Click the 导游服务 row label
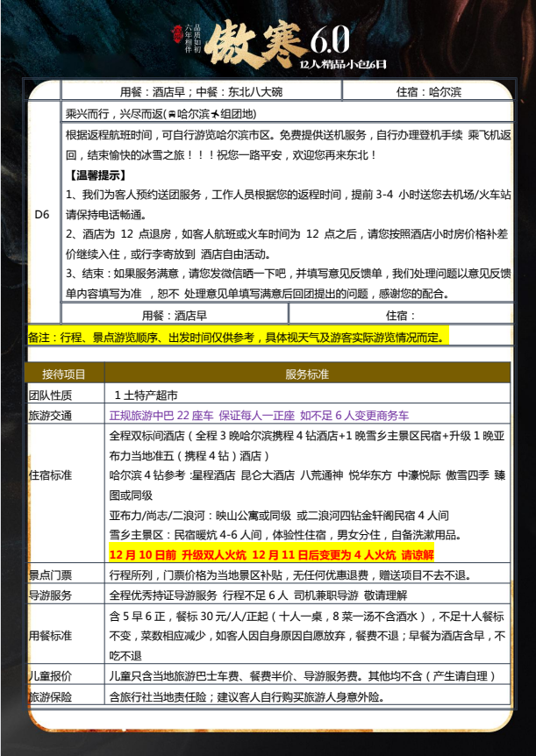536x756 pixels. (x=50, y=596)
